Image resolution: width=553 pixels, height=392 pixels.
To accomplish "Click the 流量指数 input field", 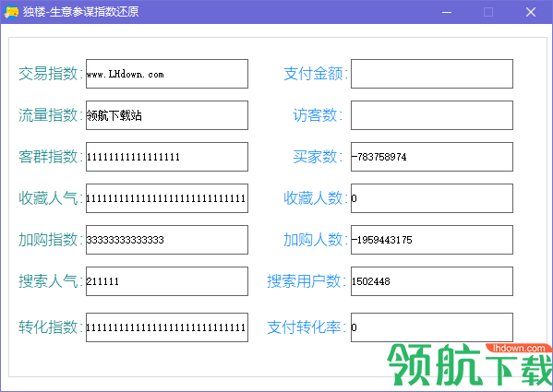I will point(167,115).
